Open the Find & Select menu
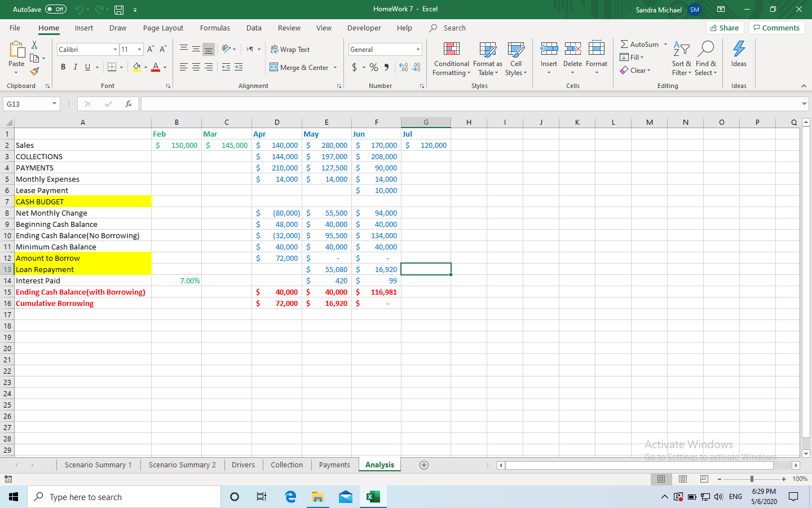The height and width of the screenshot is (508, 812). click(x=706, y=59)
